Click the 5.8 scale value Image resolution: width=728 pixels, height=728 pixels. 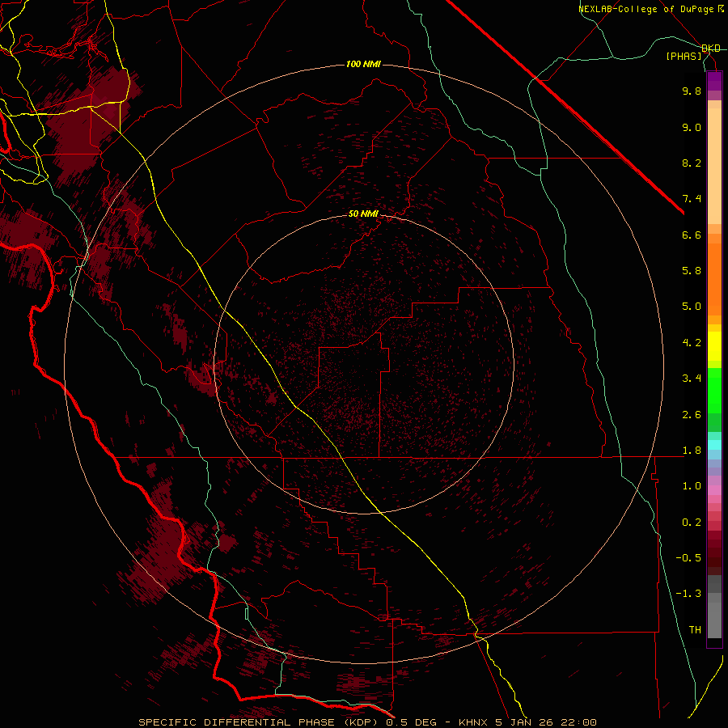692,271
